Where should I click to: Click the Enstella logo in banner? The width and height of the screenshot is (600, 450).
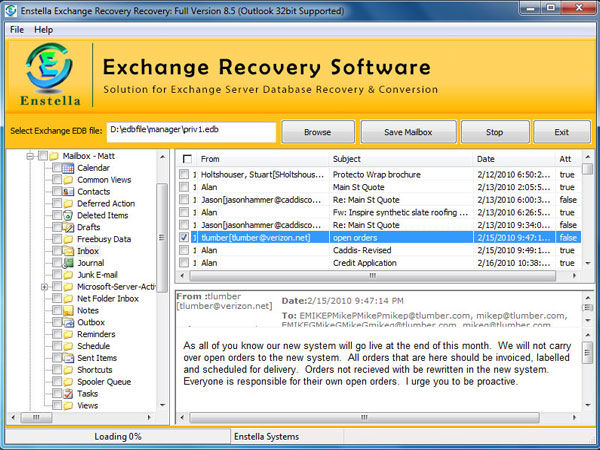(50, 75)
